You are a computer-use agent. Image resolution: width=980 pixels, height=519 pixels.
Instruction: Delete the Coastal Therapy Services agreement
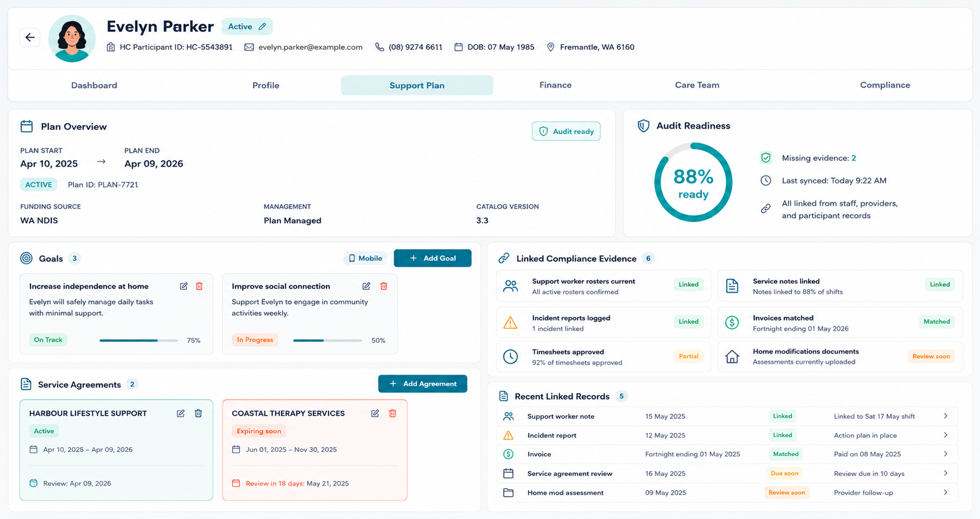click(x=392, y=413)
